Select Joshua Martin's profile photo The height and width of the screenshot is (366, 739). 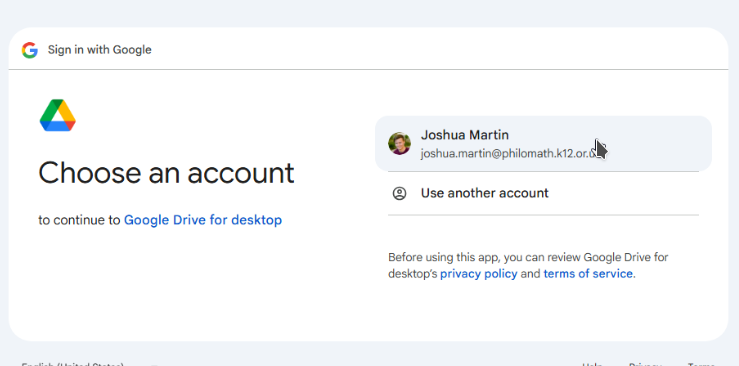point(399,144)
